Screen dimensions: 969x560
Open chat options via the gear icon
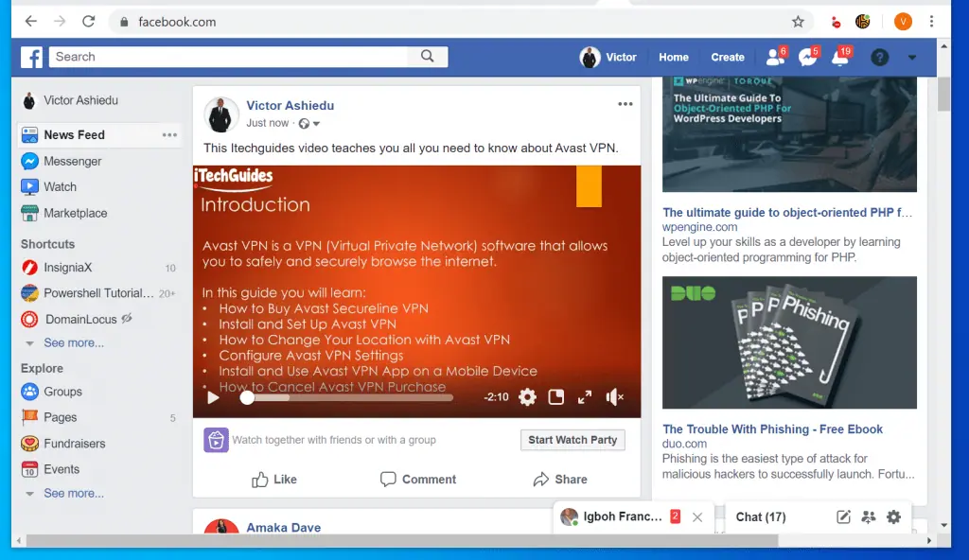891,516
